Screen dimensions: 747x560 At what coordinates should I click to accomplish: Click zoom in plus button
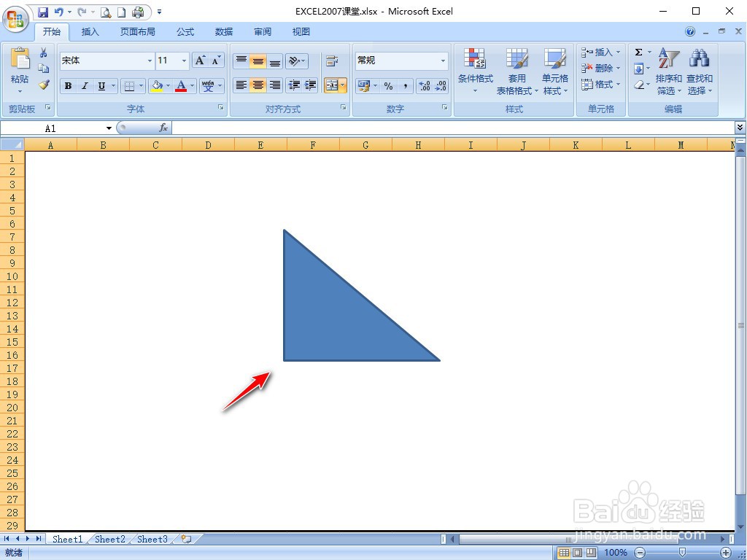(726, 553)
